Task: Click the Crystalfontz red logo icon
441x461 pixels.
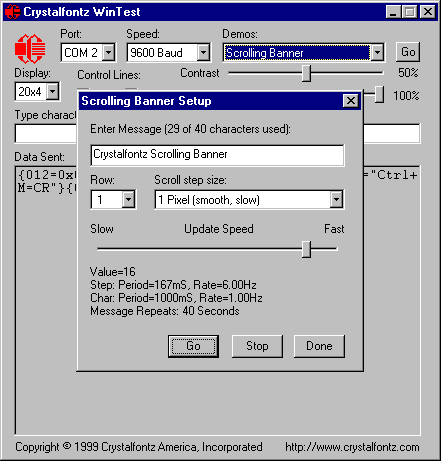Action: [x=30, y=49]
